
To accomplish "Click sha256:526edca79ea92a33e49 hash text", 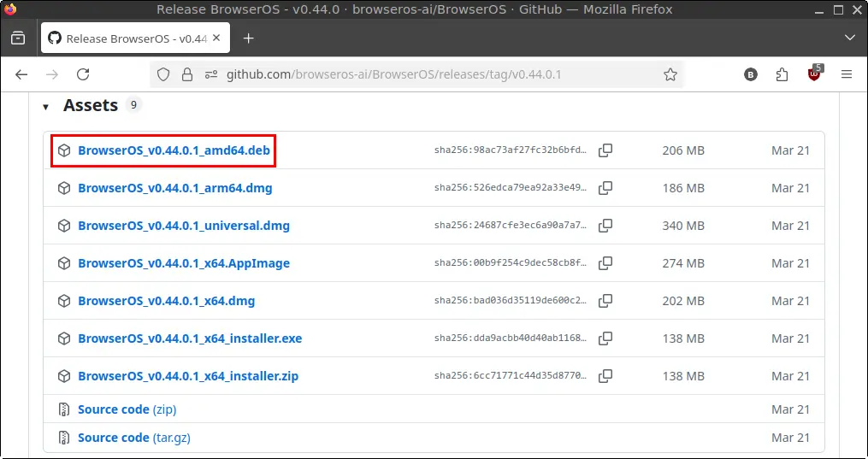I will 510,188.
